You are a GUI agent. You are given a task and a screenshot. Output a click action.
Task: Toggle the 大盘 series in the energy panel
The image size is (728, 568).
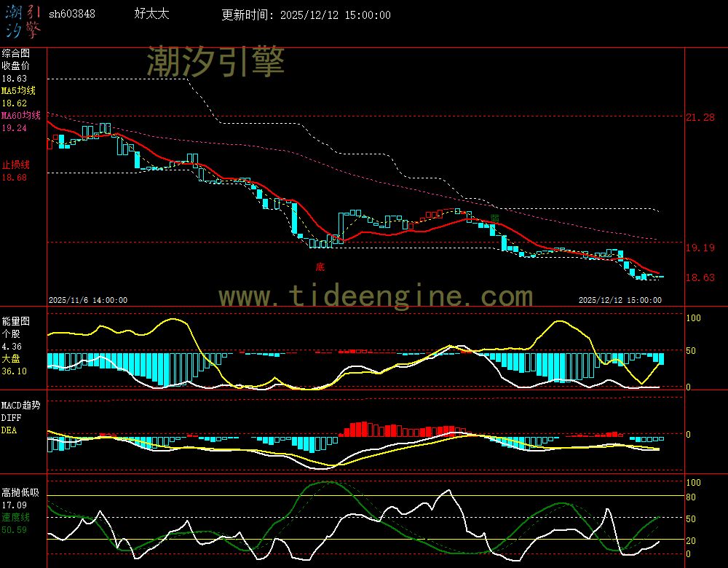(9, 358)
